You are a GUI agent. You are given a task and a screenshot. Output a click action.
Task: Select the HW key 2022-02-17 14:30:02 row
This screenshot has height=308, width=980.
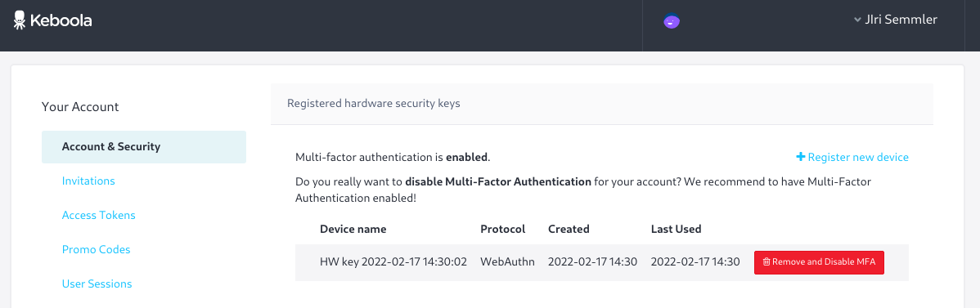coord(601,262)
